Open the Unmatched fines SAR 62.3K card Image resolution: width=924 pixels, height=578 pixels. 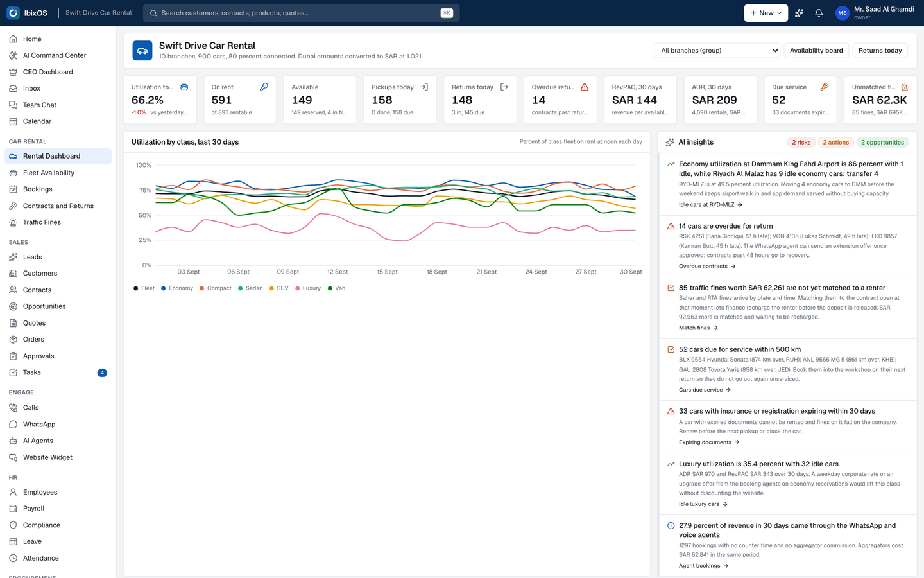tap(880, 100)
